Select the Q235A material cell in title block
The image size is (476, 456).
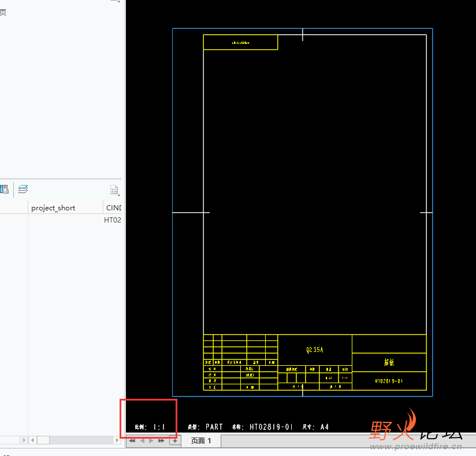315,350
